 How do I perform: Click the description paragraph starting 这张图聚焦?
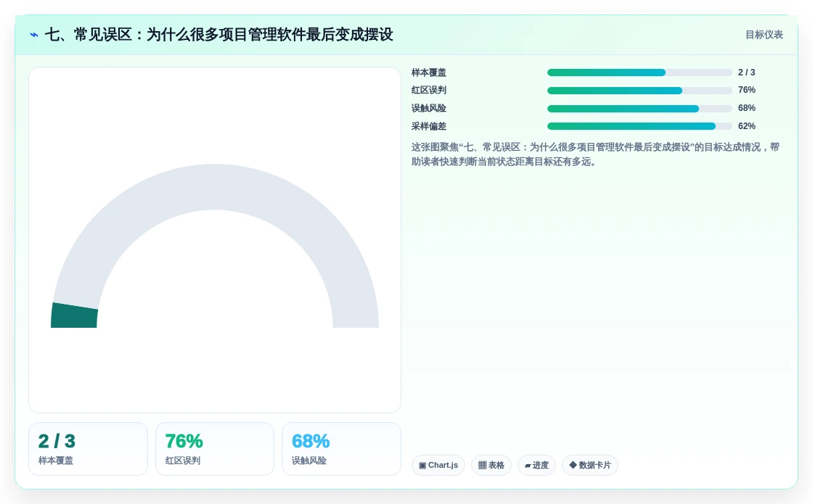(x=595, y=154)
